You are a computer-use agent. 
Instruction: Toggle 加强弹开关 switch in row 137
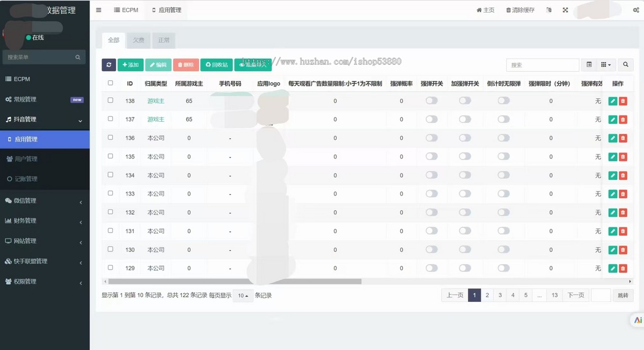click(465, 120)
